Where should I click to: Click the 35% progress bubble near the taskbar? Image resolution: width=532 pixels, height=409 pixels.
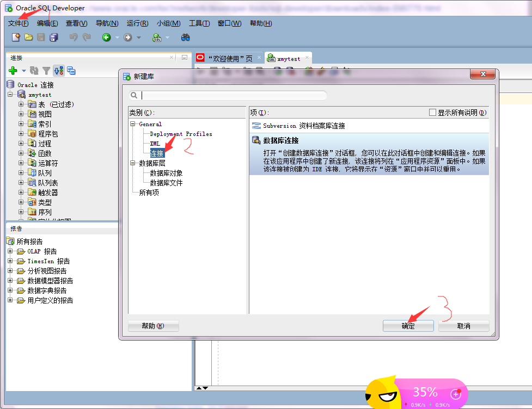point(425,392)
